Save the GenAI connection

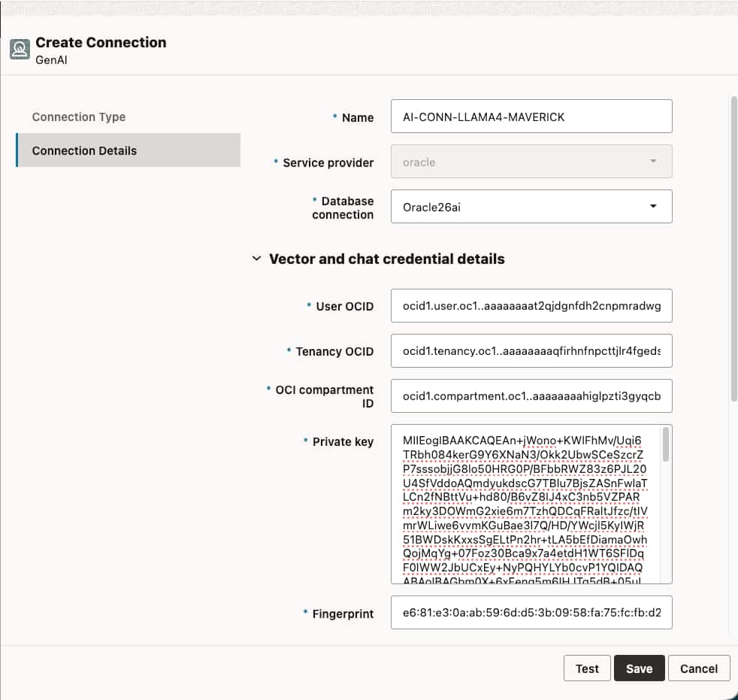pyautogui.click(x=639, y=668)
